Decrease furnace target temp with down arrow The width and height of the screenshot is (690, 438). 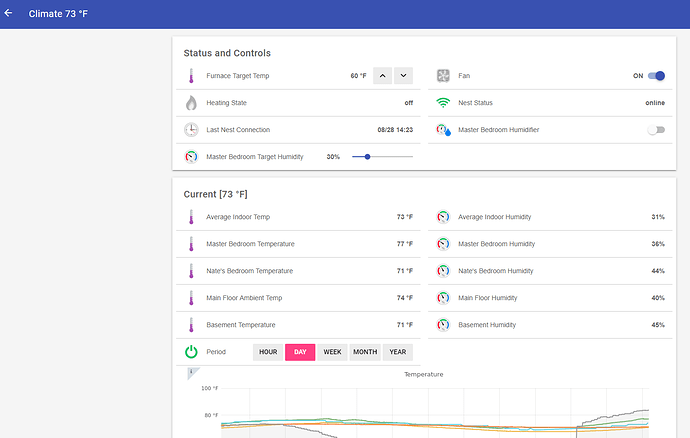403,76
